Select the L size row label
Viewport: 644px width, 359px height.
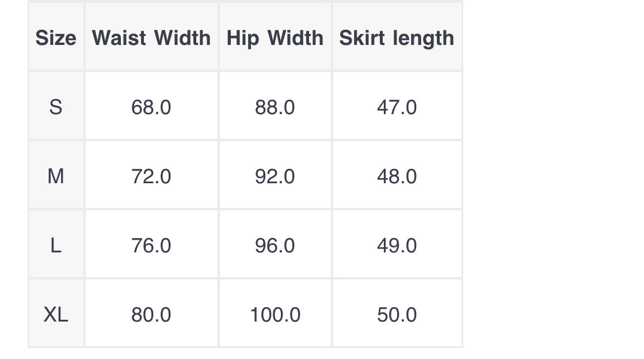(56, 245)
